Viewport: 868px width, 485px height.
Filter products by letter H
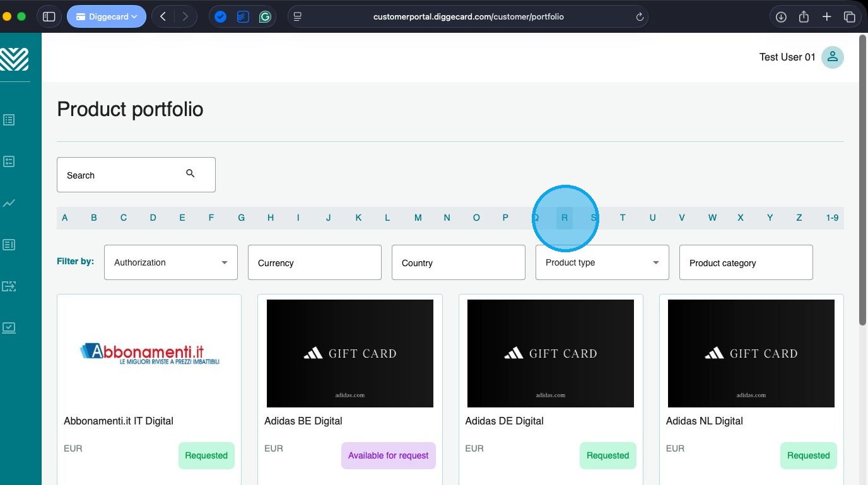[271, 218]
